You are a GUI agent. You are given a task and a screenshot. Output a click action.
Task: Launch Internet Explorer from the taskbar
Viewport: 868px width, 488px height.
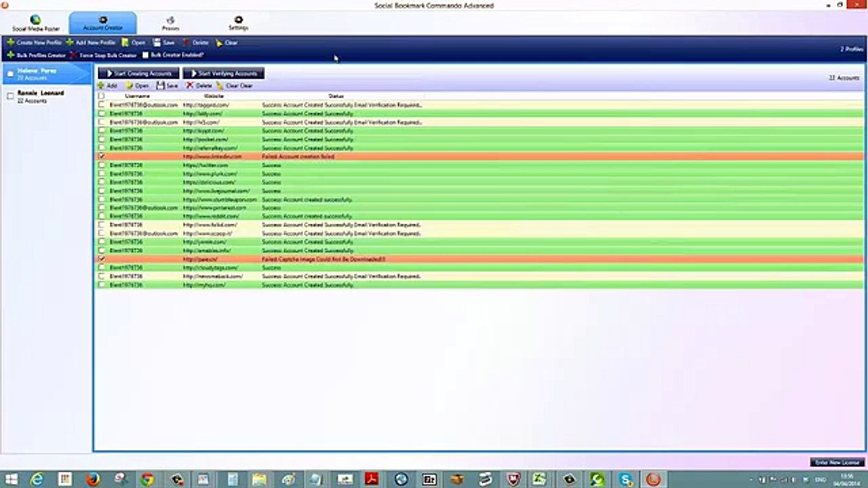[x=38, y=479]
